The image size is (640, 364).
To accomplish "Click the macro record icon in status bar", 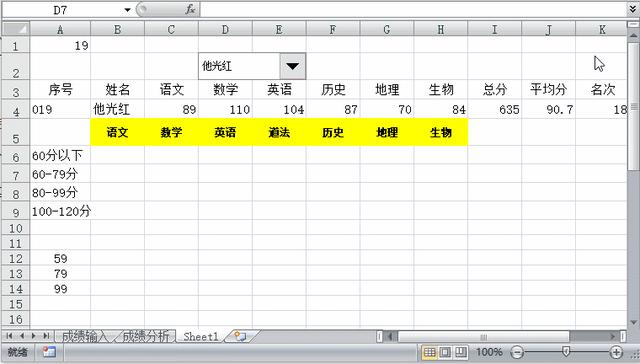I will (49, 352).
